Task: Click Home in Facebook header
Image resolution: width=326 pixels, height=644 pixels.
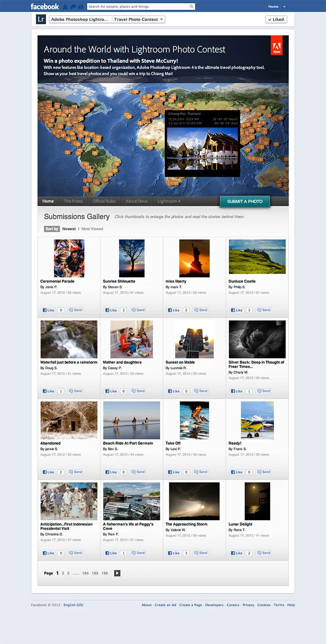Action: click(273, 7)
